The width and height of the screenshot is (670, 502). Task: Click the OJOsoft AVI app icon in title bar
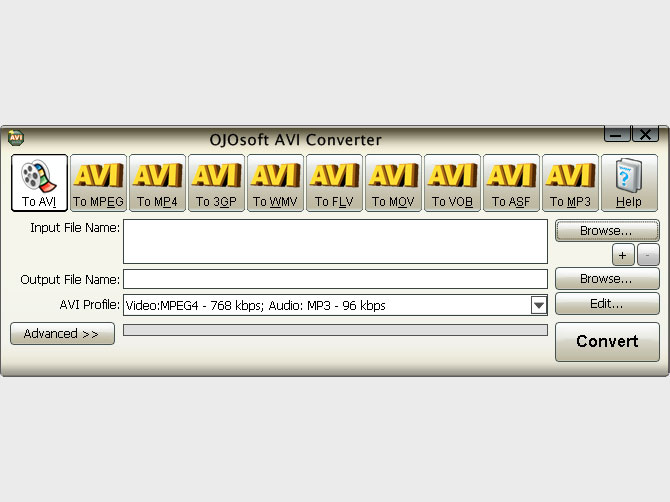pyautogui.click(x=16, y=138)
